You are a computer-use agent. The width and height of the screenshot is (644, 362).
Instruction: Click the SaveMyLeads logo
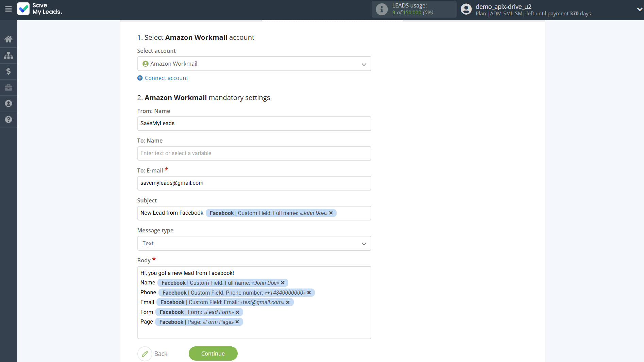tap(39, 9)
